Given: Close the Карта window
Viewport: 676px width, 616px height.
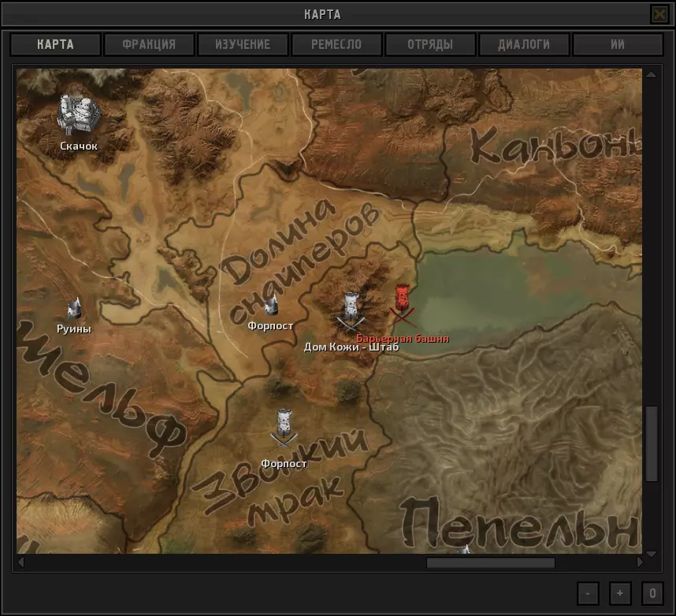Looking at the screenshot, I should [659, 15].
